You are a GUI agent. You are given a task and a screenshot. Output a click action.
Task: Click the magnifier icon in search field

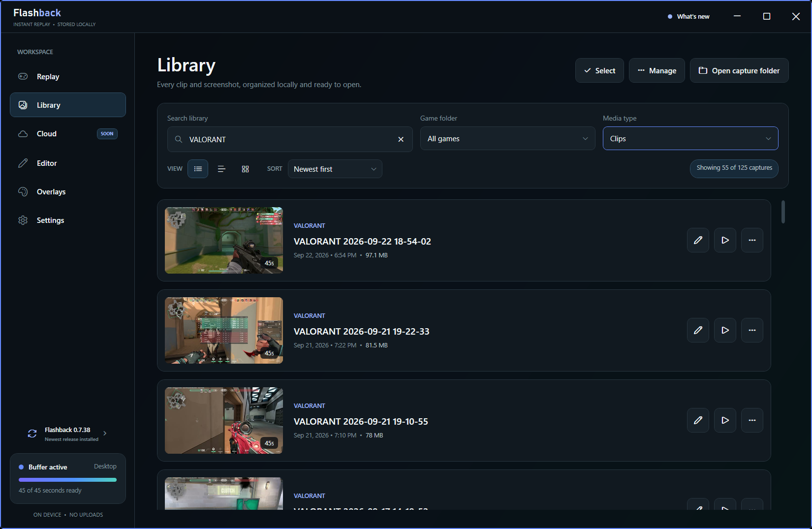coord(179,139)
